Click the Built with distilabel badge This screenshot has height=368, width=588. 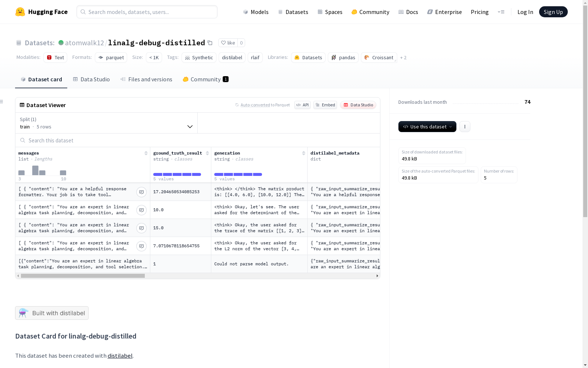[x=52, y=313]
